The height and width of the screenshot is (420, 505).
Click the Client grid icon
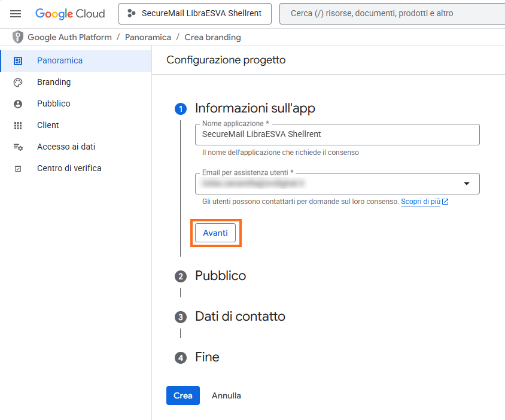coord(18,126)
